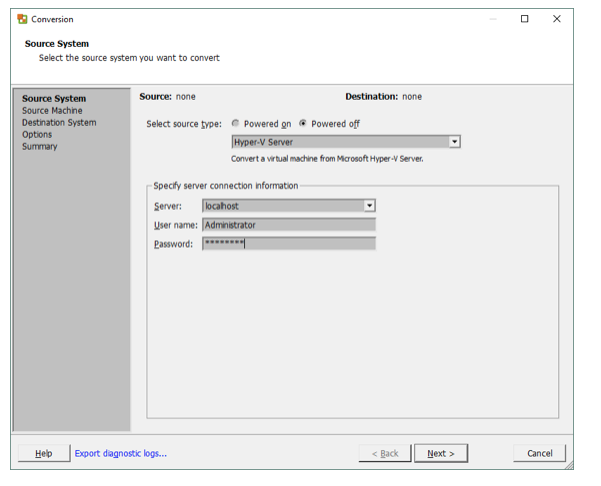The height and width of the screenshot is (486, 601).
Task: Open the Export diagnostic logs link
Action: [120, 453]
